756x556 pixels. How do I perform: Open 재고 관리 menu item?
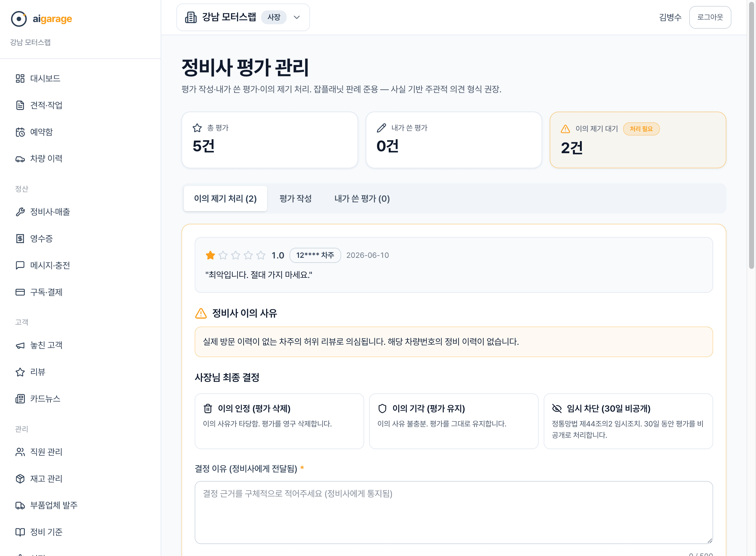pyautogui.click(x=80, y=478)
